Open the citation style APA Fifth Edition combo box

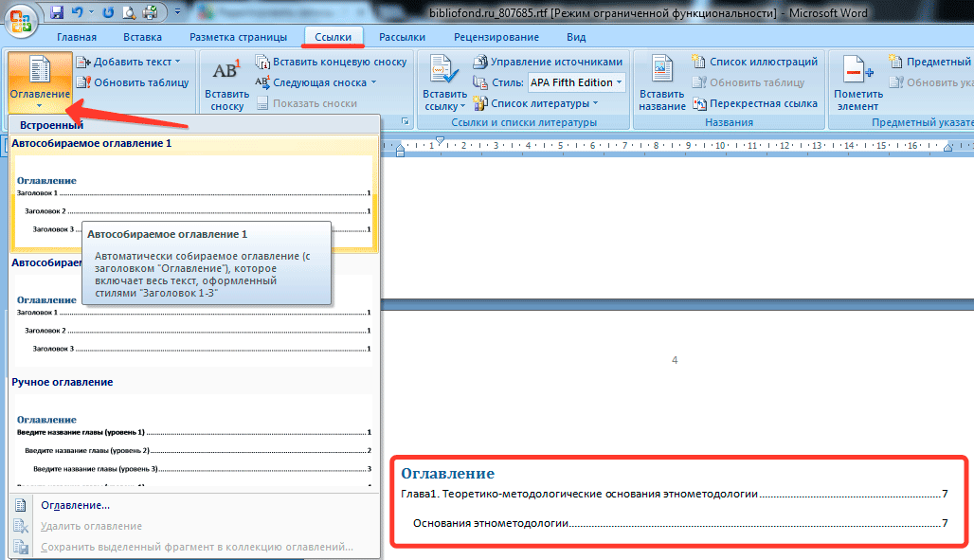576,82
